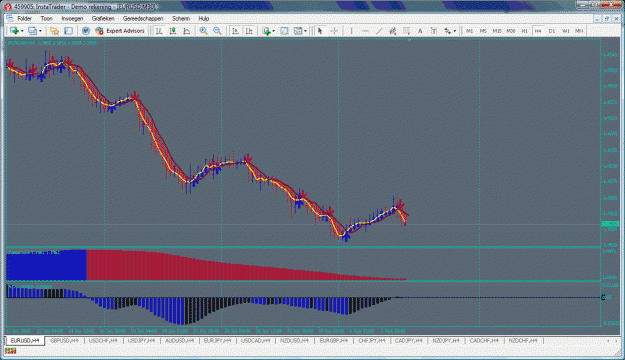Draw a vertical line tool
Viewport: 625px width, 360px height.
click(351, 31)
